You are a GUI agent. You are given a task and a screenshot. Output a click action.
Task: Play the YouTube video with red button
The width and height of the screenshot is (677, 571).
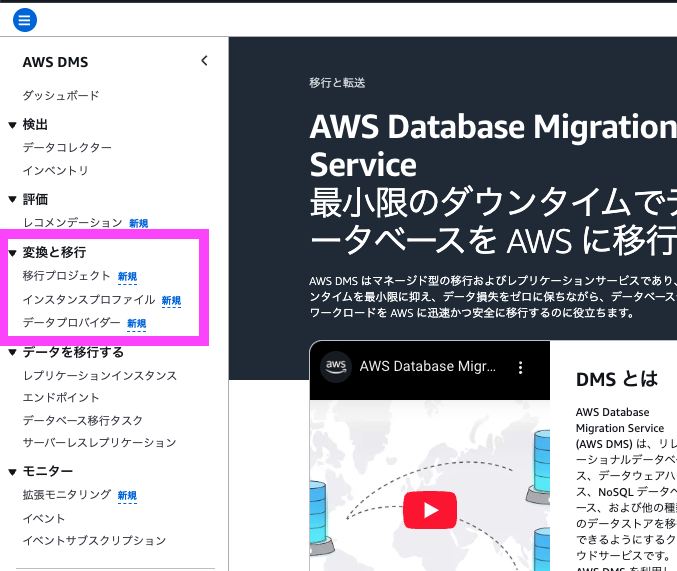pyautogui.click(x=430, y=510)
